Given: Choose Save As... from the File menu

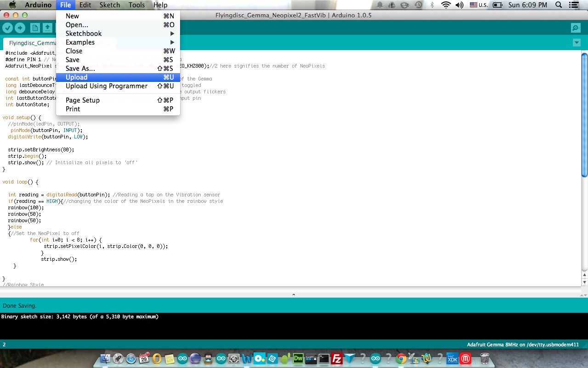Looking at the screenshot, I should (118, 69).
